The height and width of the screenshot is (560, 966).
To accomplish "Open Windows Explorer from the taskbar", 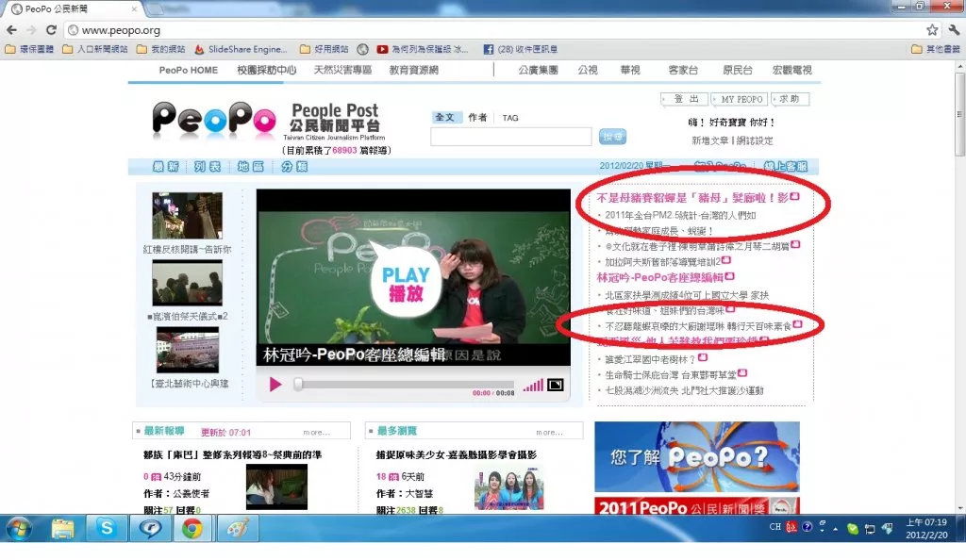I will [x=62, y=528].
